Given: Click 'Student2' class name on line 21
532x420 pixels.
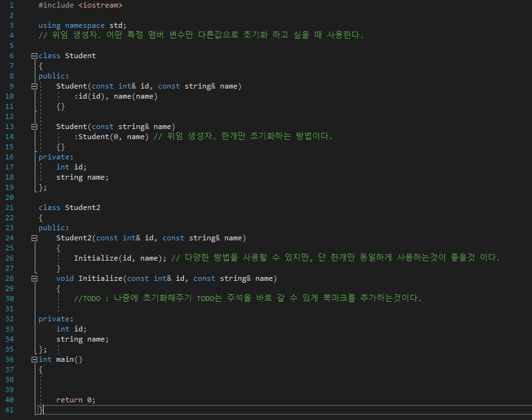Looking at the screenshot, I should coord(83,207).
